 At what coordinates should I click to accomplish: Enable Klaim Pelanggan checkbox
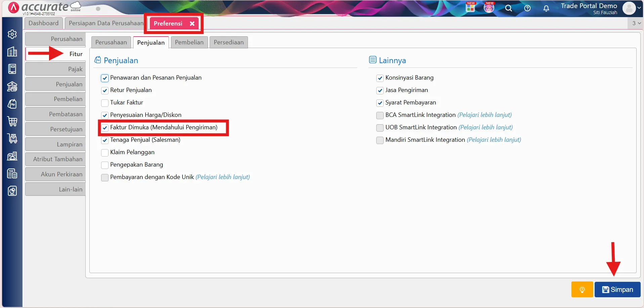click(105, 152)
